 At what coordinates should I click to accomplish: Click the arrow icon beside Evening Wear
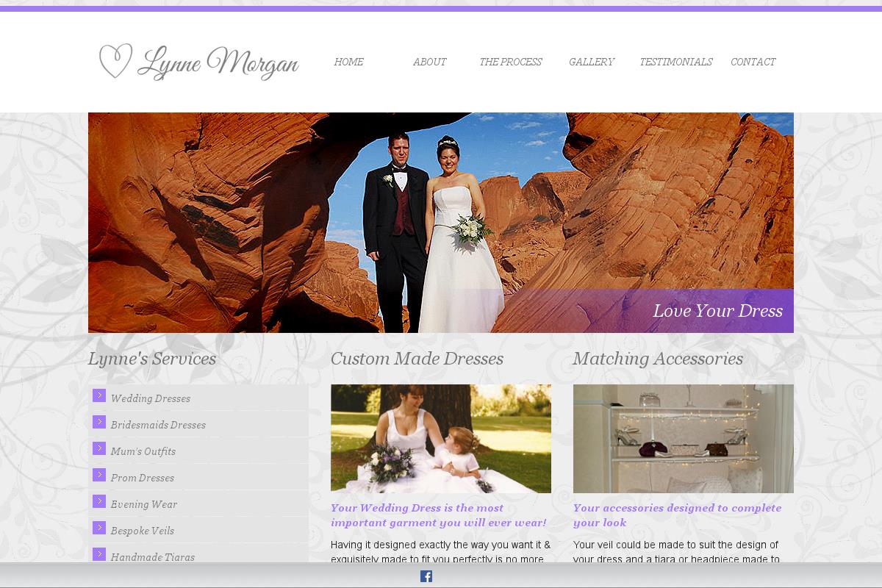[99, 501]
